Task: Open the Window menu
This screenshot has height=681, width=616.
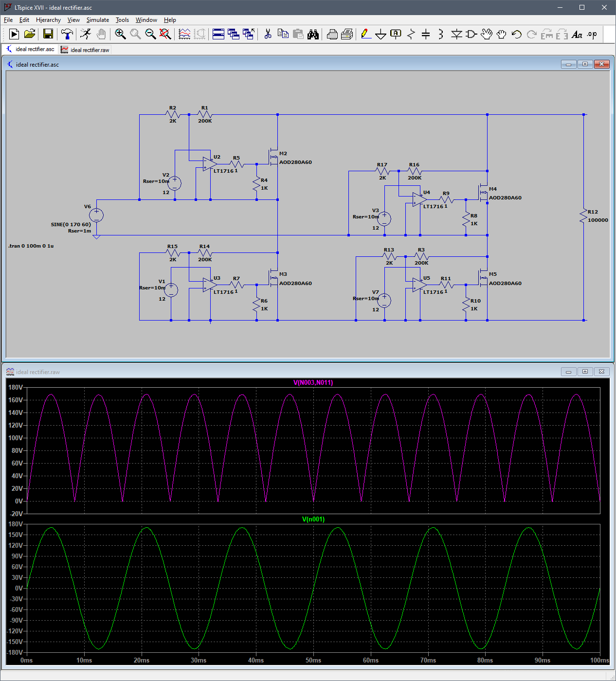Action: pos(146,20)
